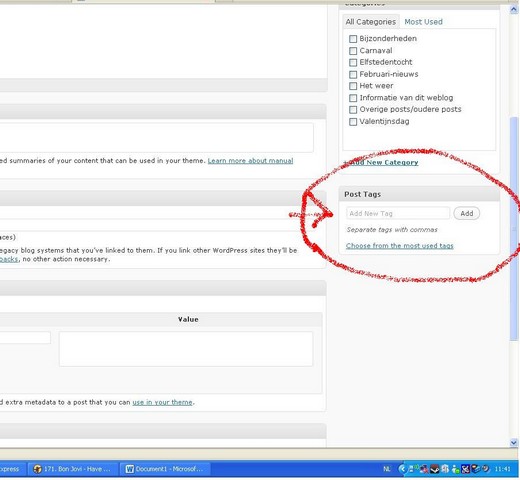The height and width of the screenshot is (480, 520).
Task: Click the system tray clock 11:41
Action: tap(503, 469)
